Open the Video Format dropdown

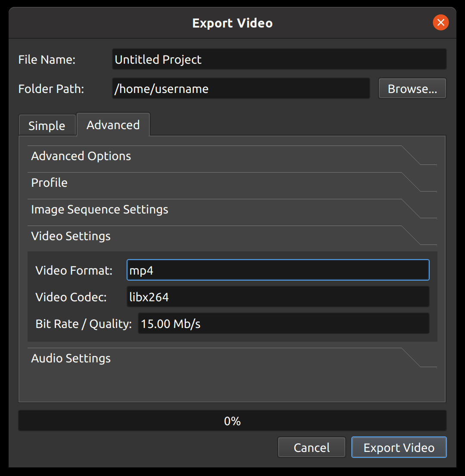coord(278,270)
